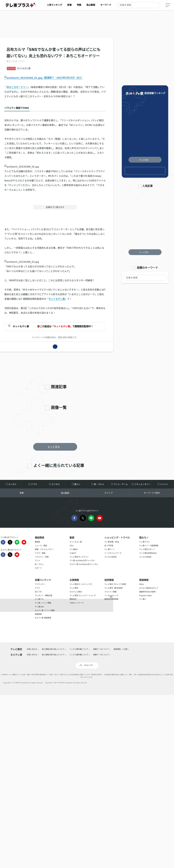
Task: Open Program Sales footer link
Action: [146, 595]
